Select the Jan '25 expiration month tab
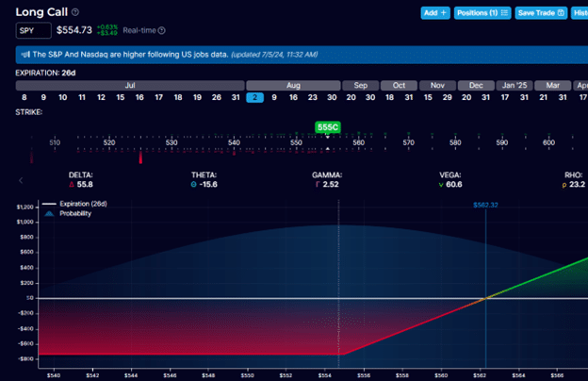This screenshot has height=381, width=588. [x=514, y=85]
